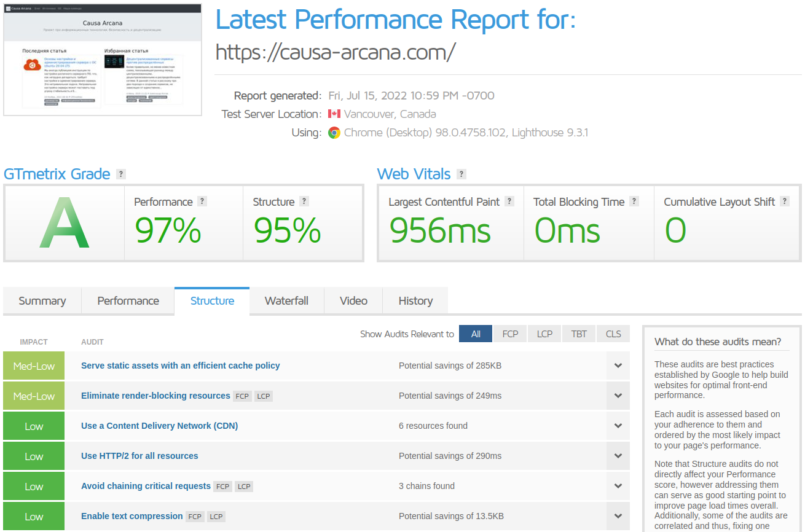Click Low impact badge for HTTP/2 audit
805x532 pixels.
pos(34,456)
